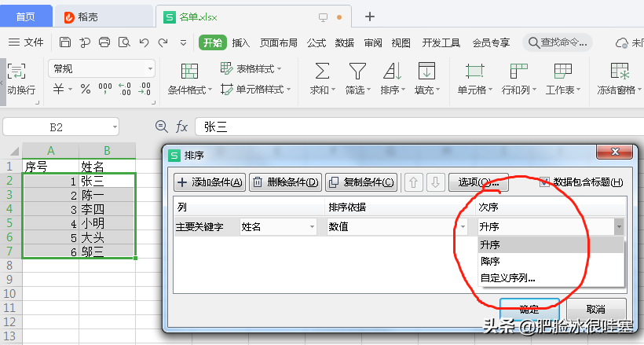644x345 pixels.
Task: Open the 会员专享 ribbon tab
Action: pos(491,42)
